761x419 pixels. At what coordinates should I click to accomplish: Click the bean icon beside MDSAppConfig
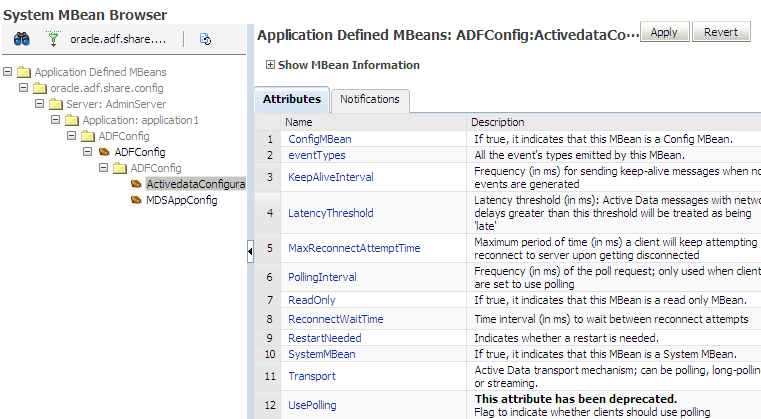tap(136, 200)
